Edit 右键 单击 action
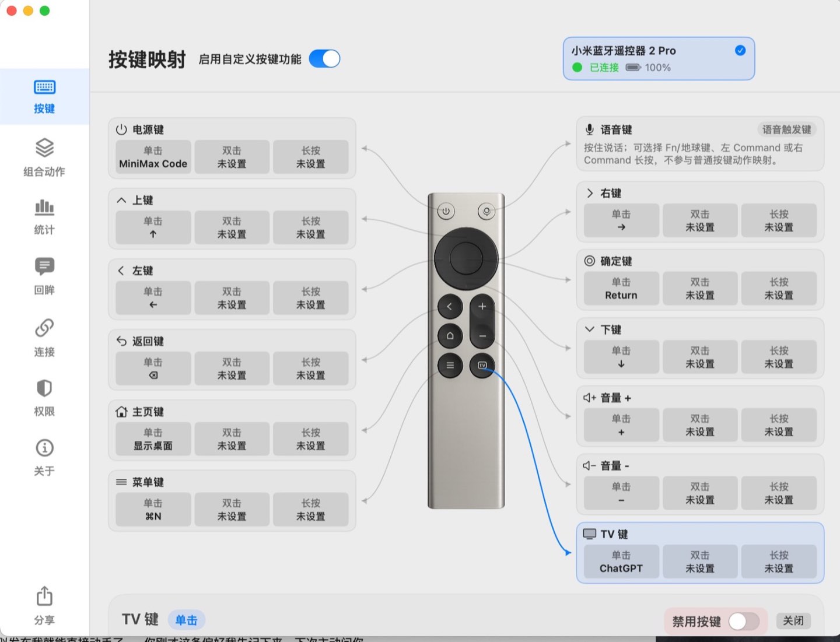Image resolution: width=840 pixels, height=642 pixels. pos(621,220)
